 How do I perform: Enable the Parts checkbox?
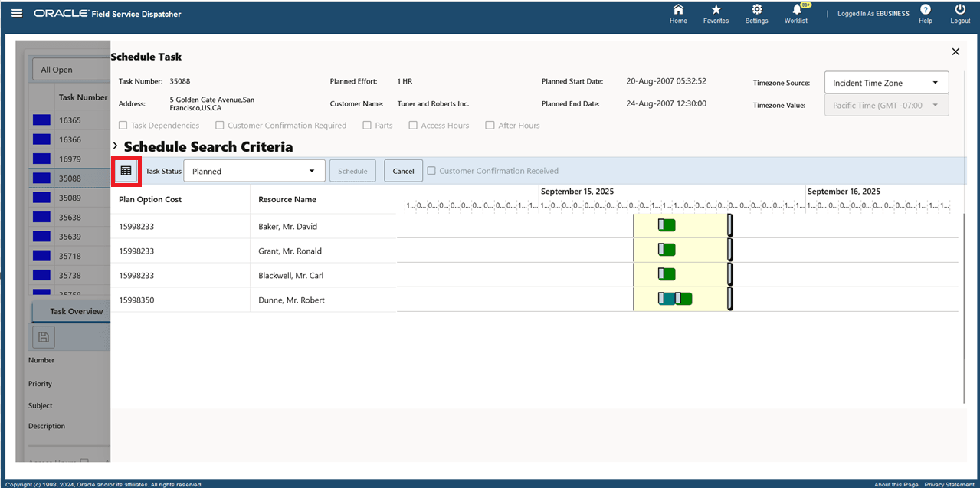coord(365,125)
